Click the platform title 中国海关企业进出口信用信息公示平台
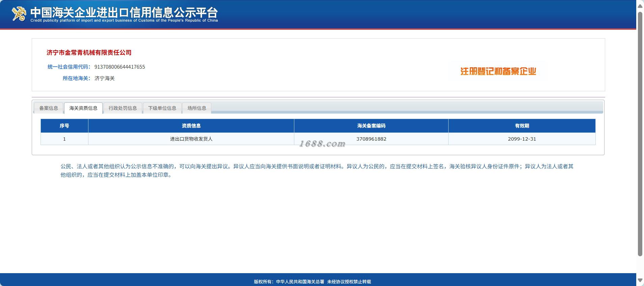This screenshot has height=286, width=644. pyautogui.click(x=124, y=12)
